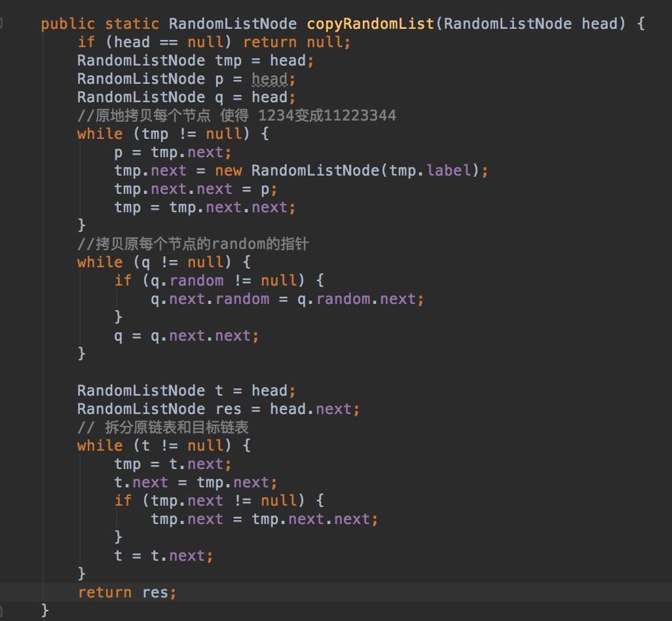Click the line 't = t.next;'
The image size is (672, 621).
pyautogui.click(x=164, y=556)
